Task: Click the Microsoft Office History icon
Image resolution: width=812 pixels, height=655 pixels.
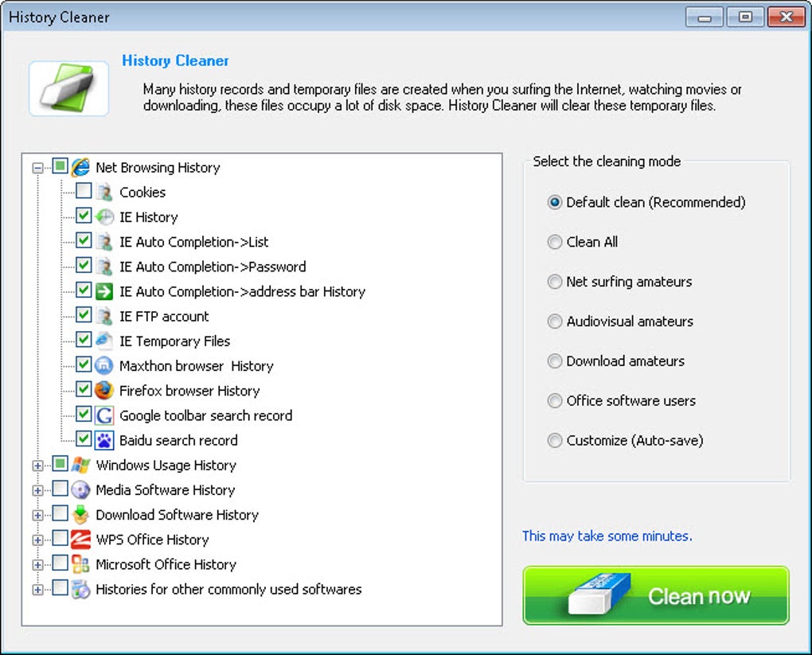Action: [x=80, y=564]
